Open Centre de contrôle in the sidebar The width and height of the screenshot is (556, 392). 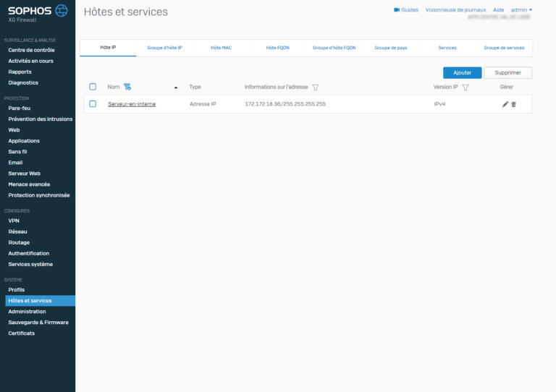tap(32, 50)
